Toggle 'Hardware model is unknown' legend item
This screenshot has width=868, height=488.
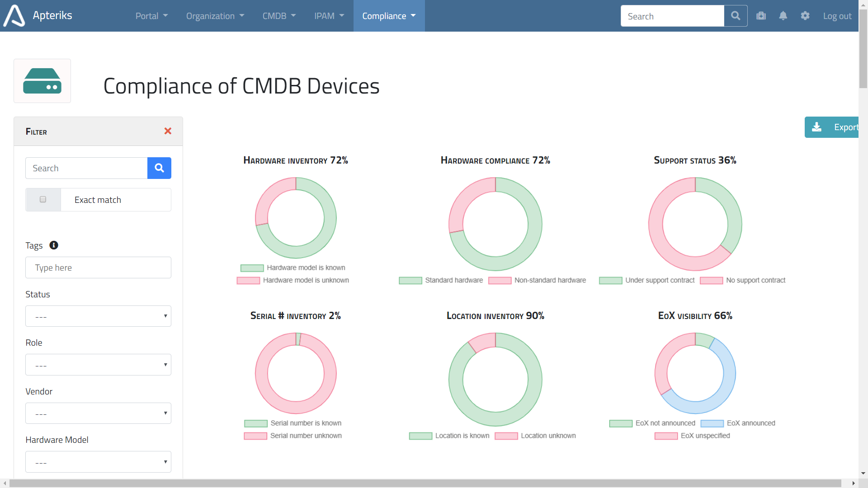point(305,280)
